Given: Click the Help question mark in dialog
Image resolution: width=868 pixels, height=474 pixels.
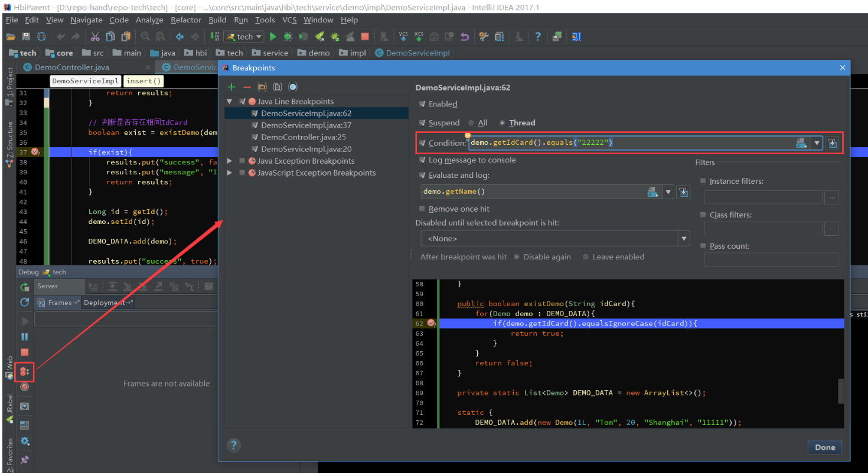Looking at the screenshot, I should [233, 445].
